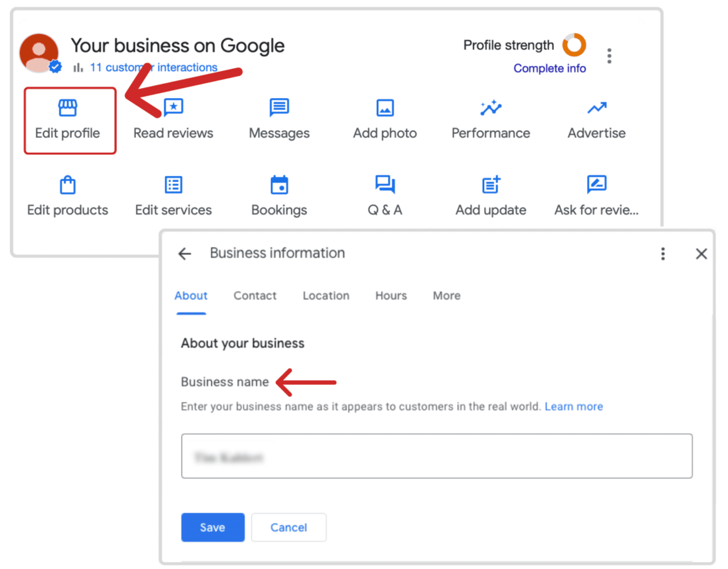Open the Learn more link
This screenshot has width=728, height=569.
coord(574,407)
